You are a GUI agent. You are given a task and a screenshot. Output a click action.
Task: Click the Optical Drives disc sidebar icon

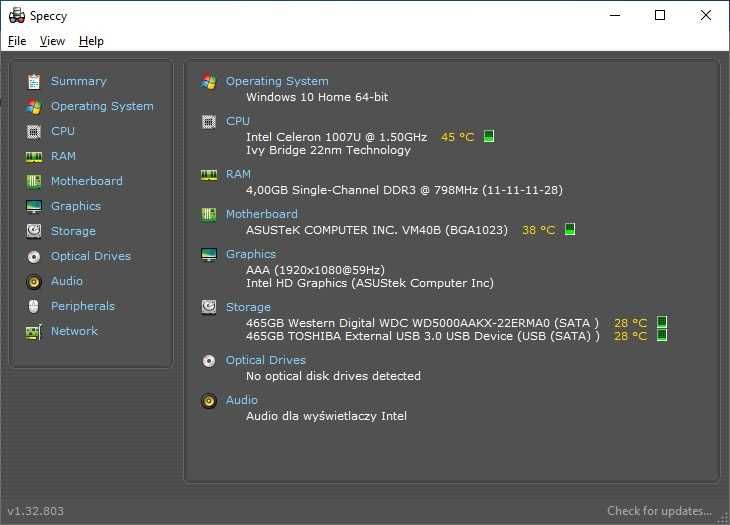pos(34,256)
